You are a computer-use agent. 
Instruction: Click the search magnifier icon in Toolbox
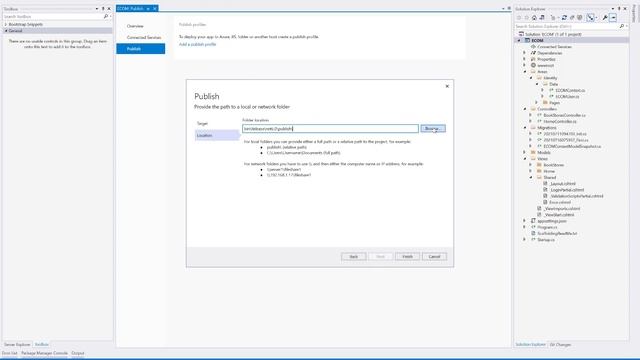[x=106, y=16]
